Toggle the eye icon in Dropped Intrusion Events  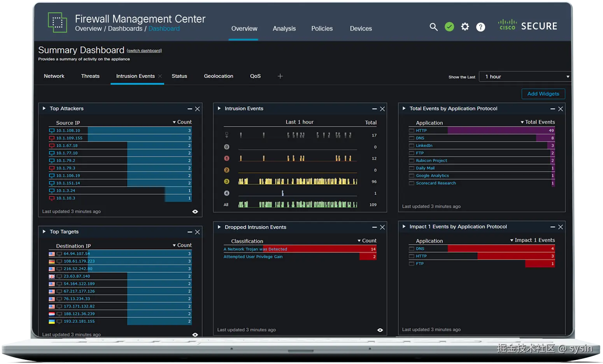tap(380, 329)
